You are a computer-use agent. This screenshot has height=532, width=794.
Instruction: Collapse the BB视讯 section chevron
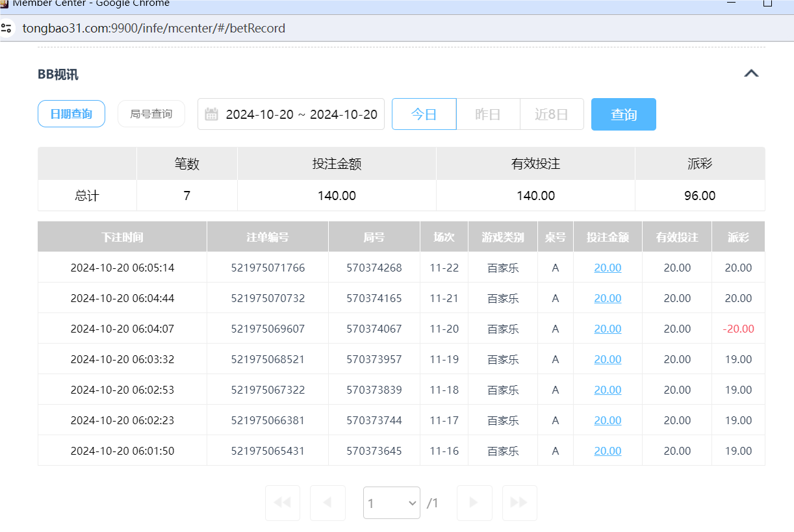(752, 72)
